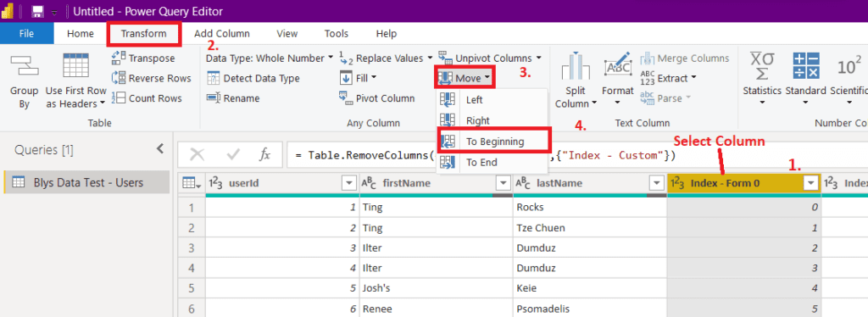Switch to the Add Column tab

point(222,34)
